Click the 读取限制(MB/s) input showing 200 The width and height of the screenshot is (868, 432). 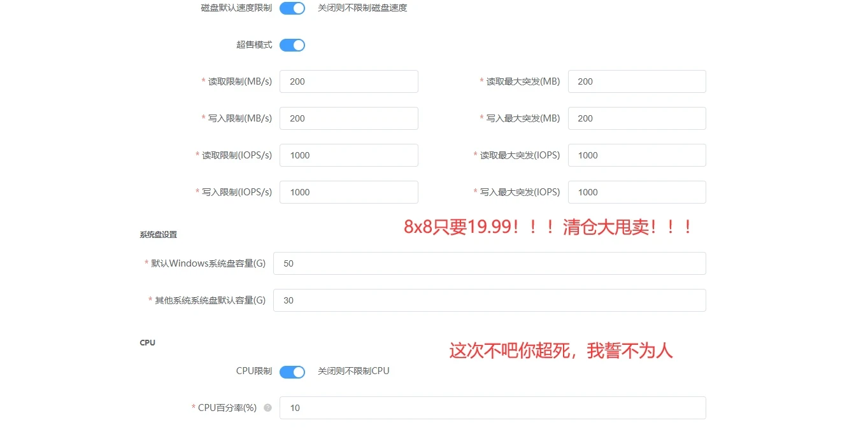tap(348, 81)
